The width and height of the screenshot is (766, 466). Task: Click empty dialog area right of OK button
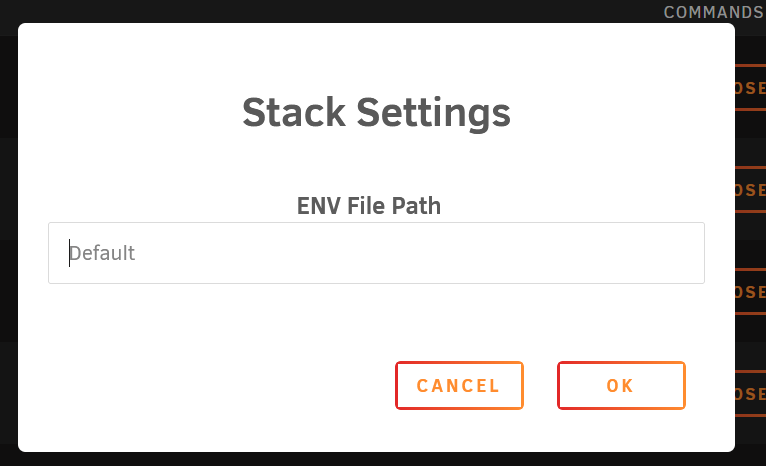click(710, 385)
